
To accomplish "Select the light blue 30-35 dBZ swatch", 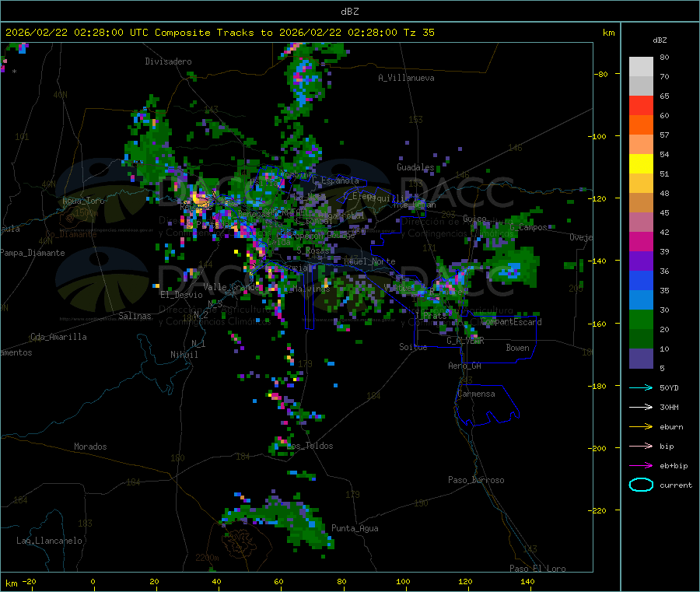I will click(641, 300).
